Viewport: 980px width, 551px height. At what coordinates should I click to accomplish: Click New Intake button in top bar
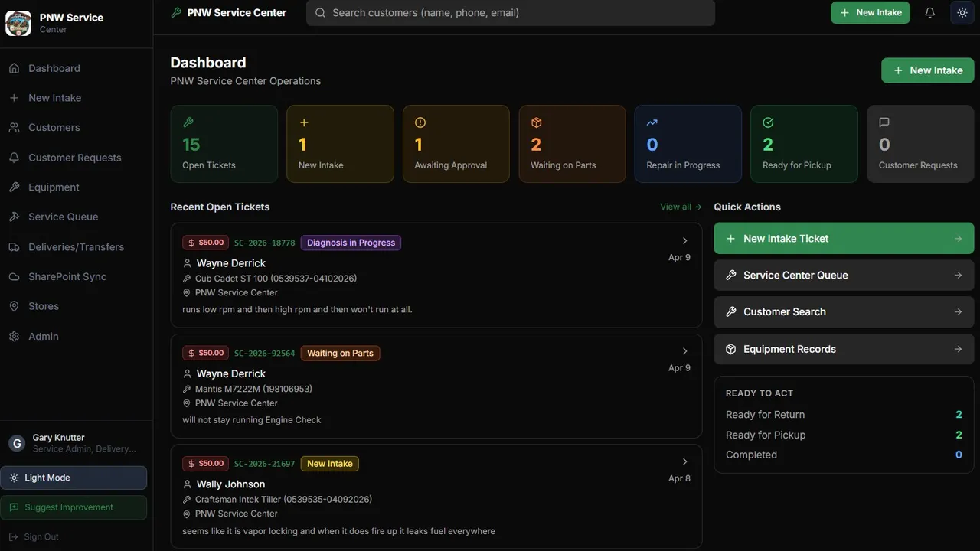pos(870,12)
